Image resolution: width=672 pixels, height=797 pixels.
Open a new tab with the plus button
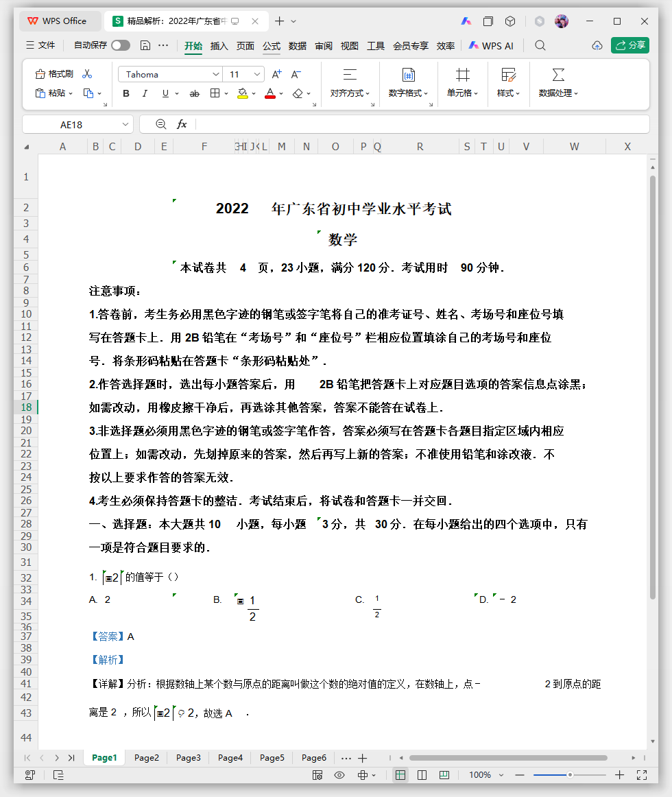(280, 21)
